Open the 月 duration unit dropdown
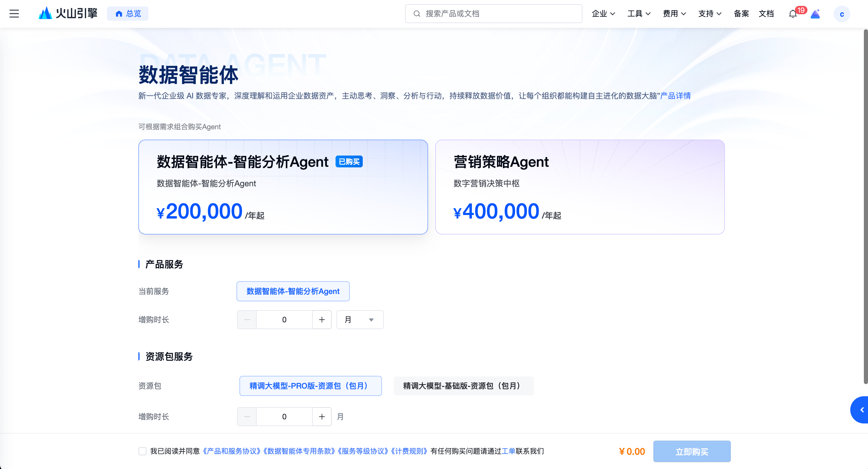 point(360,319)
